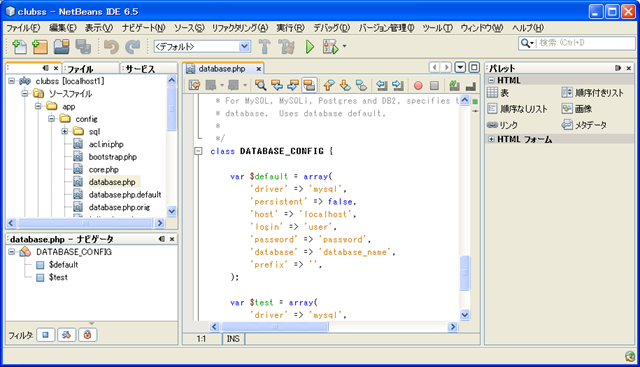Shift line right in the editor toolbar
This screenshot has width=640, height=367.
coord(397,85)
